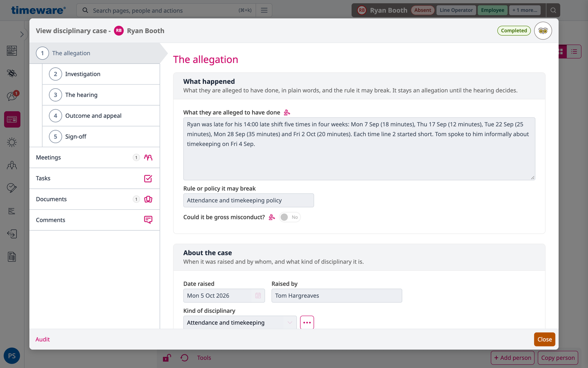588x368 pixels.
Task: Click gavel icon beside alleged description label
Action: 287,112
